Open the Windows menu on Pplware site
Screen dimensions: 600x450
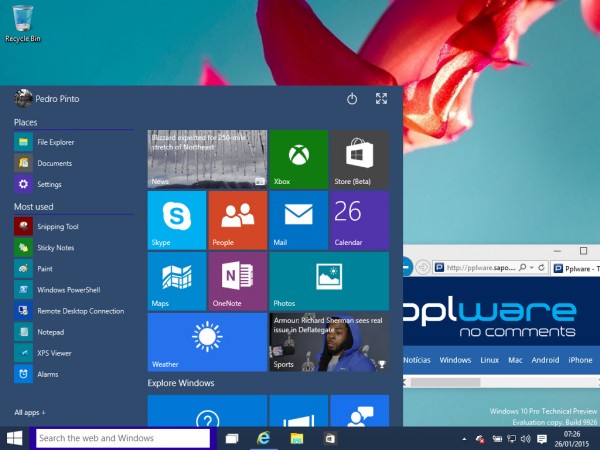[455, 360]
